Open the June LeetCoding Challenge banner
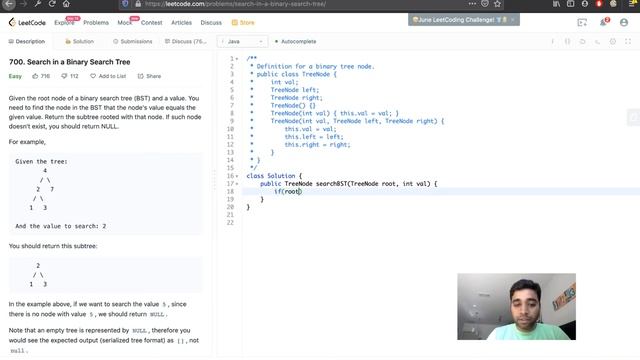Viewport: 640px width, 360px height. 460,20
